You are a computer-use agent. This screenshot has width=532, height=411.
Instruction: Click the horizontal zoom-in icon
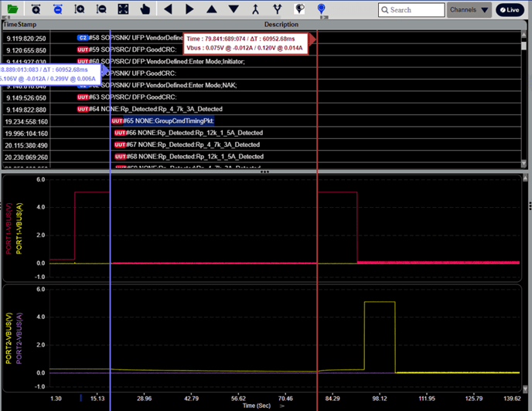[36, 9]
